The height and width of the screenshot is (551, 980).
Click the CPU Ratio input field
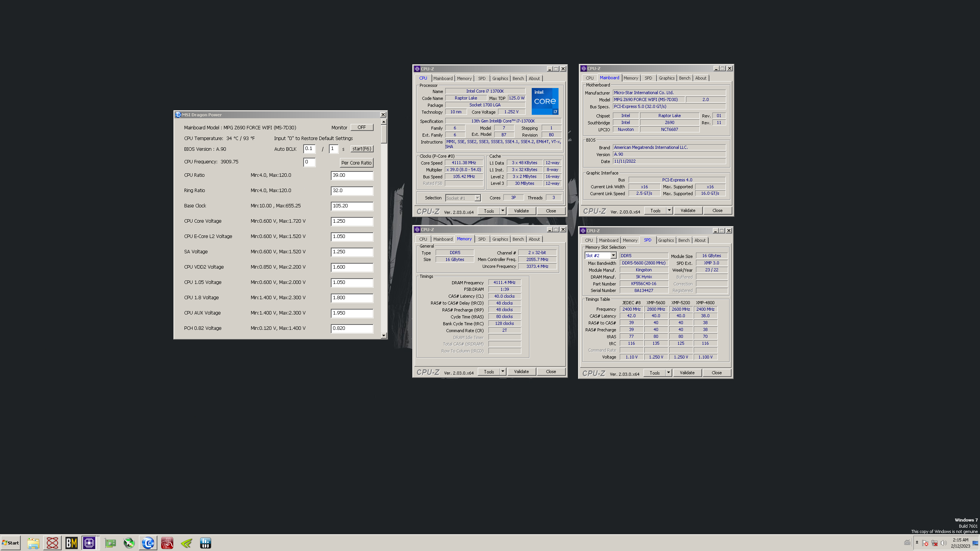coord(352,175)
